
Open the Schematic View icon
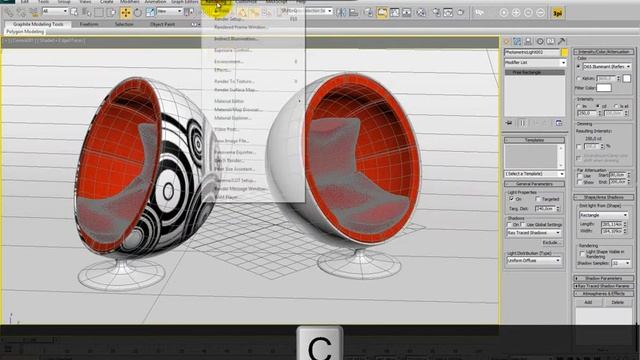[x=407, y=13]
